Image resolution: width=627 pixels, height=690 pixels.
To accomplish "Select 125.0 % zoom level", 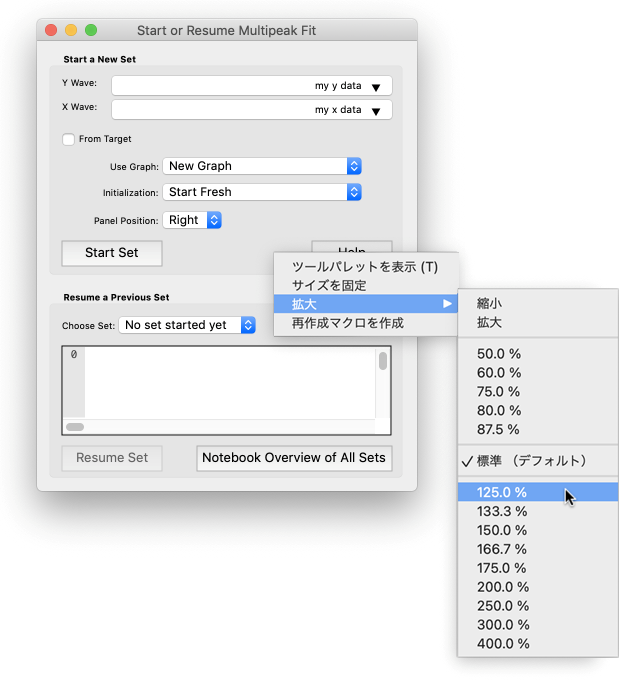I will 502,492.
